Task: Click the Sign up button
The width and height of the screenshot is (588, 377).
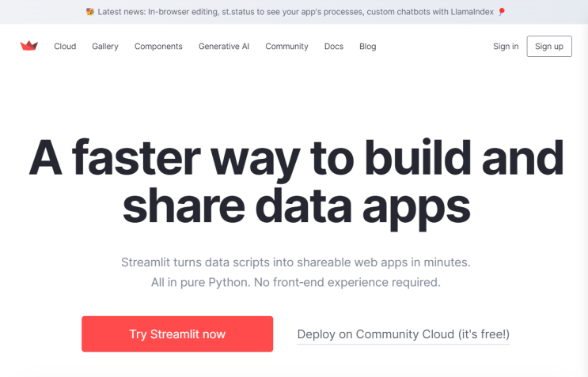Action: pos(549,47)
